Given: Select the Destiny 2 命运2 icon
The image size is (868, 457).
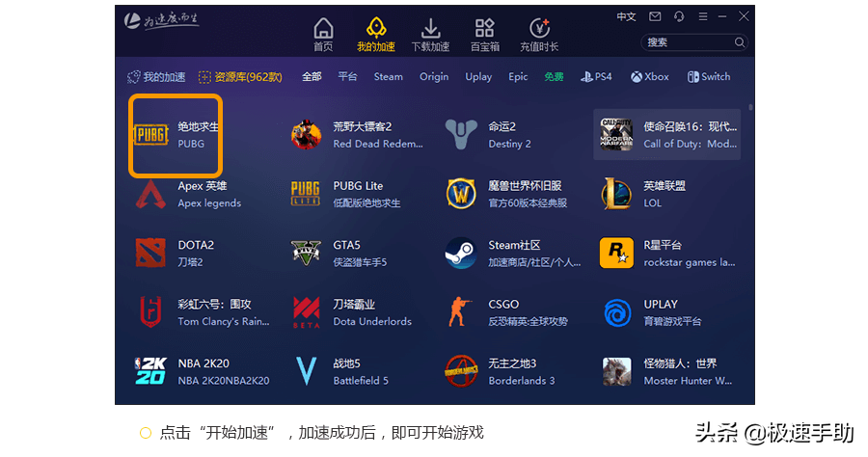Looking at the screenshot, I should [461, 134].
